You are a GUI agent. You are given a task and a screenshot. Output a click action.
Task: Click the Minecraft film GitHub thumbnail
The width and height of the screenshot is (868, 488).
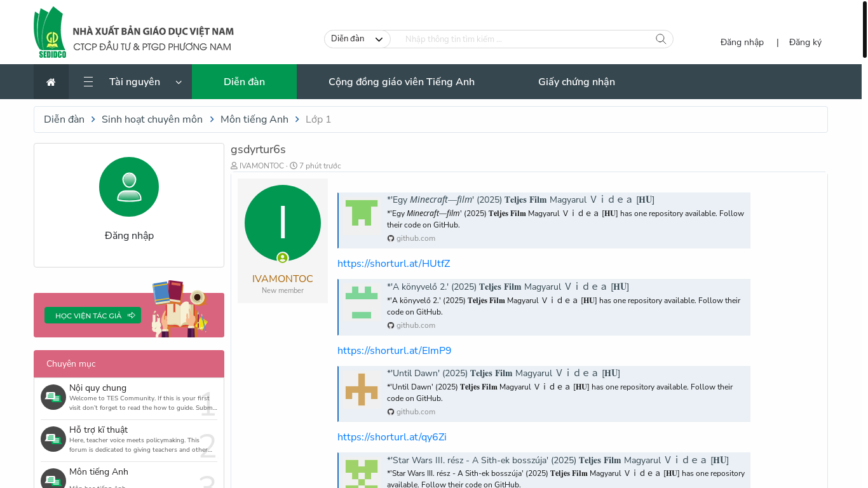pos(362,213)
